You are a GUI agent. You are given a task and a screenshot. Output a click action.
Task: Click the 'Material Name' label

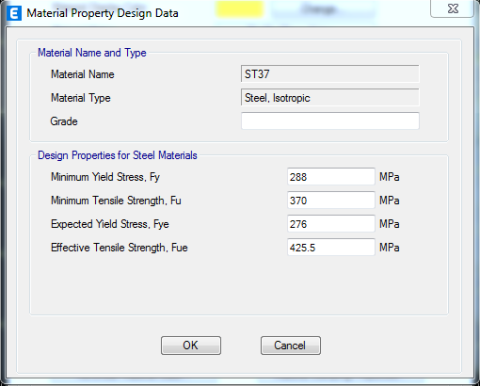point(82,74)
